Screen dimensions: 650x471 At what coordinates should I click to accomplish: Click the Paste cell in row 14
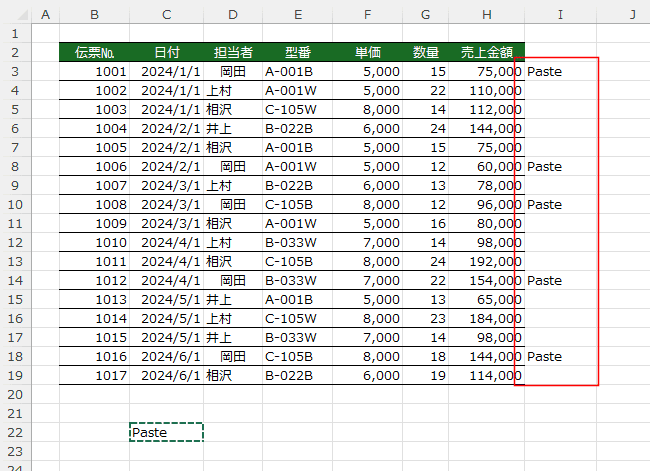pyautogui.click(x=560, y=281)
